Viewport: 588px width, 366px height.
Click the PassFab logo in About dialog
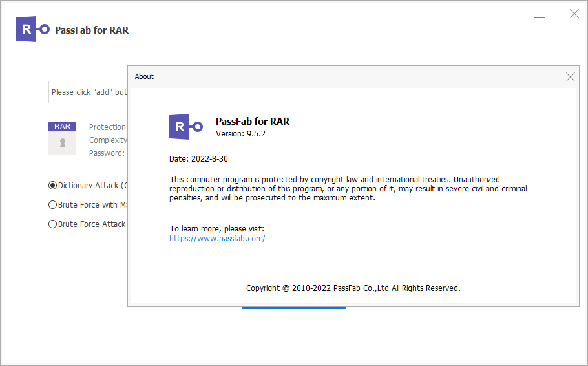point(186,127)
